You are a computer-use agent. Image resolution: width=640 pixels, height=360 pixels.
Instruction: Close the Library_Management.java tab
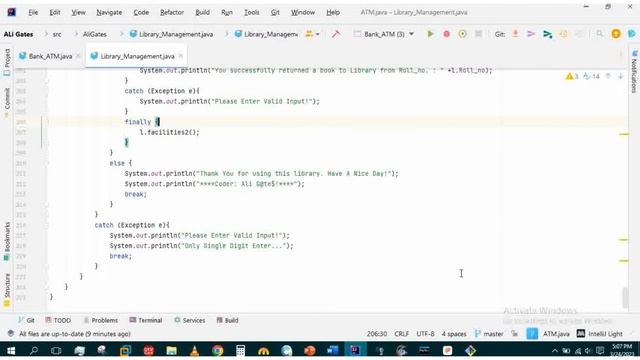180,56
